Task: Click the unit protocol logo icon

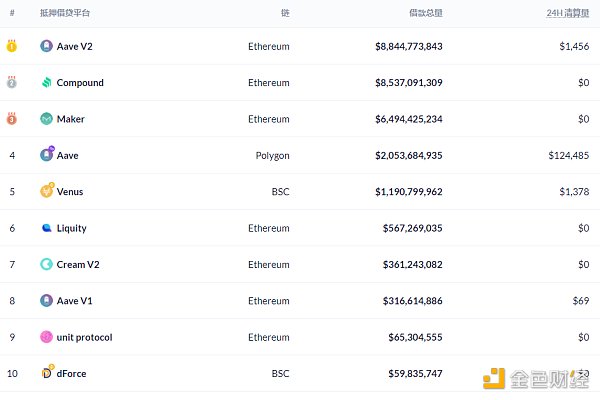Action: coord(46,337)
